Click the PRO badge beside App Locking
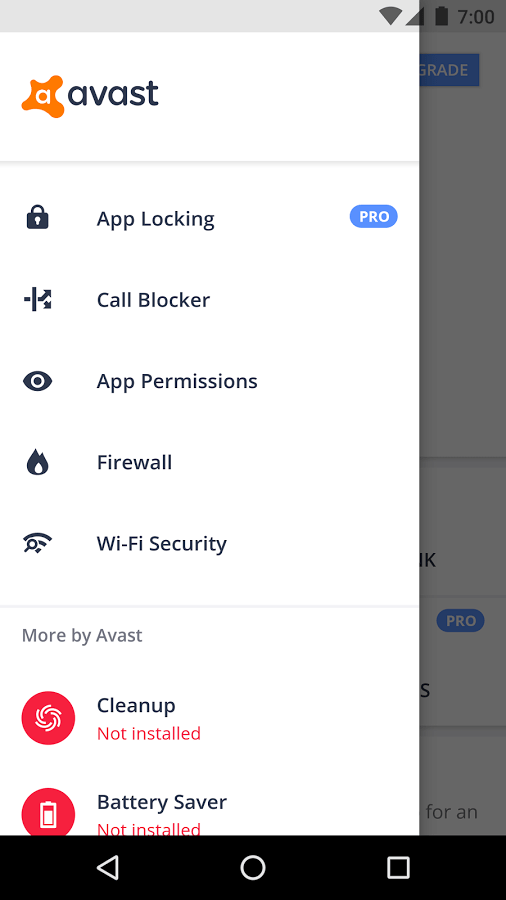 click(x=373, y=216)
